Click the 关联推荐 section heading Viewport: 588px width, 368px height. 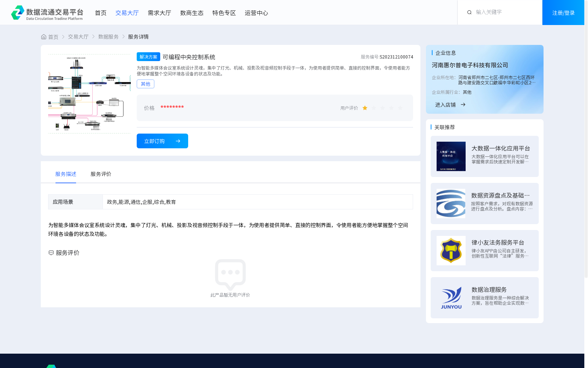(x=445, y=127)
